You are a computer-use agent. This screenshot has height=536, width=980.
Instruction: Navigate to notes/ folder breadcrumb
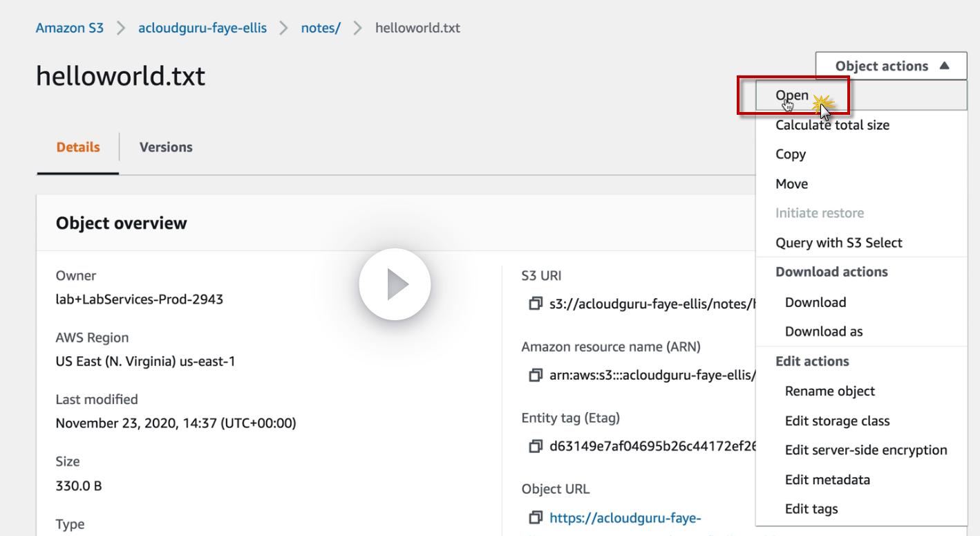coord(321,28)
